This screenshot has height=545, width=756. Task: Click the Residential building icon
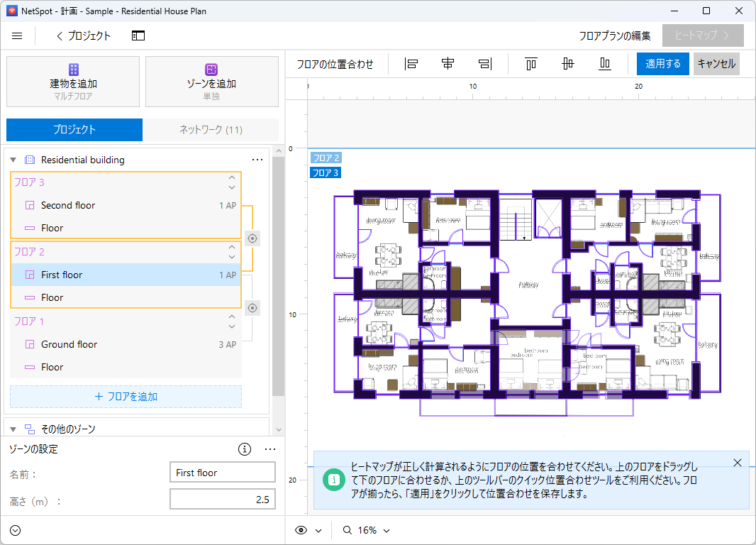tap(30, 160)
